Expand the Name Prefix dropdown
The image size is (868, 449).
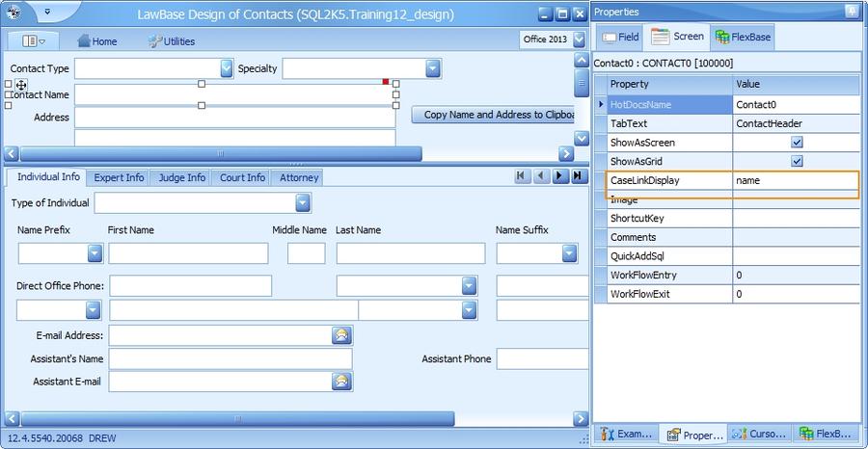click(95, 253)
